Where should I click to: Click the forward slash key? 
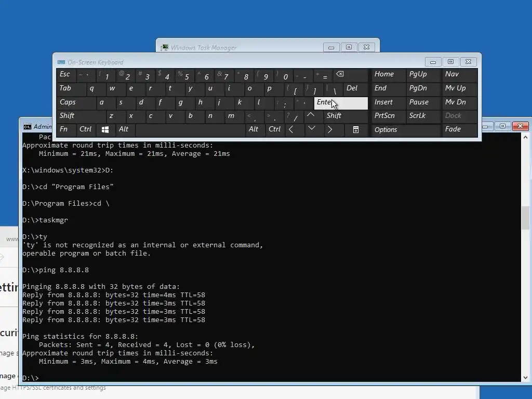[x=294, y=116]
